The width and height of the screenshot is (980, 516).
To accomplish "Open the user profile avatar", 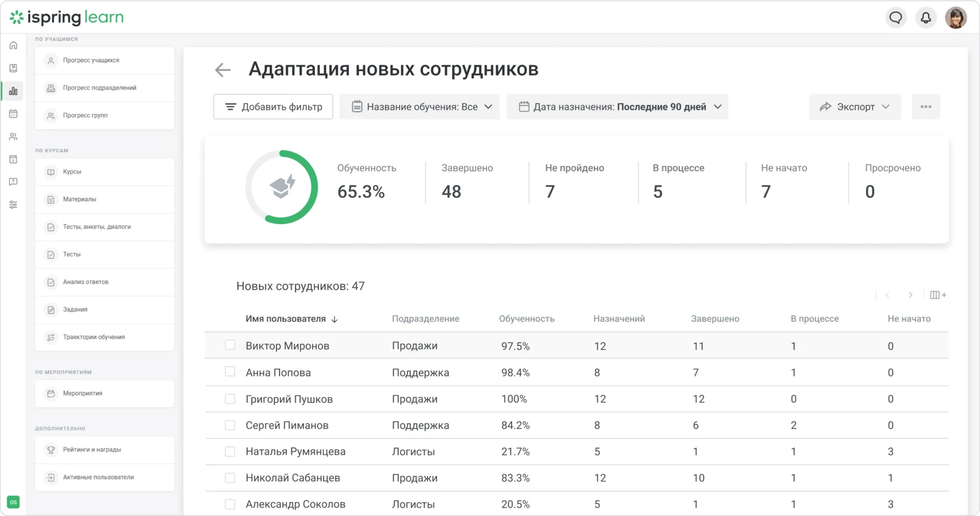I will tap(956, 18).
